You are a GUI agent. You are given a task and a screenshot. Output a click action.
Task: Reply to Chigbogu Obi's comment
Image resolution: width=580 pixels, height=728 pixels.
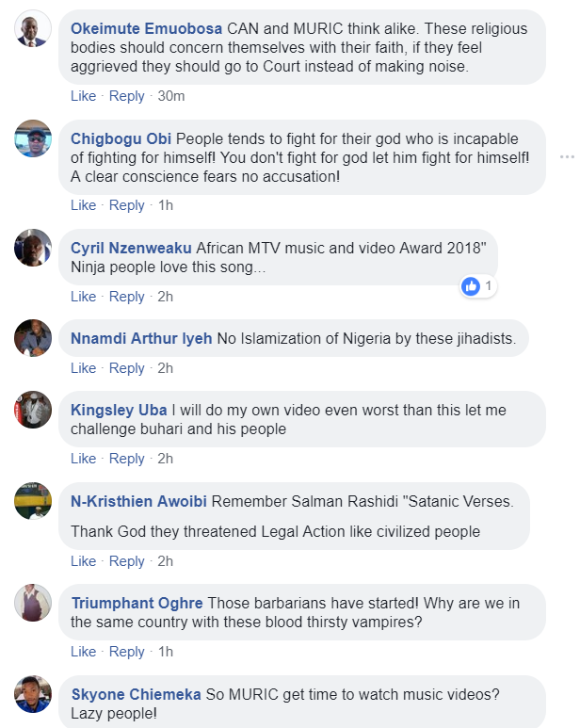[127, 205]
